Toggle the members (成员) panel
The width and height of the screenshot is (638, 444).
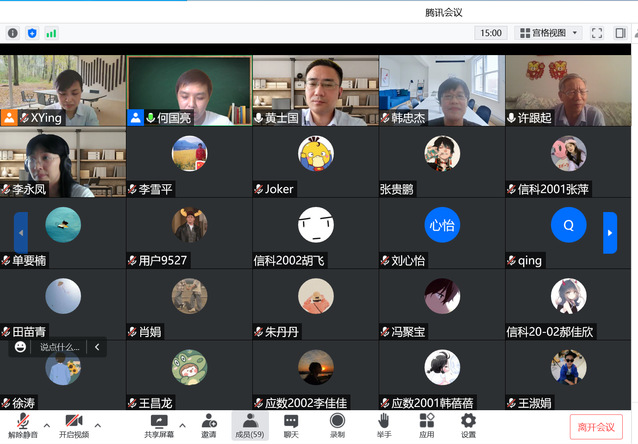pyautogui.click(x=249, y=425)
